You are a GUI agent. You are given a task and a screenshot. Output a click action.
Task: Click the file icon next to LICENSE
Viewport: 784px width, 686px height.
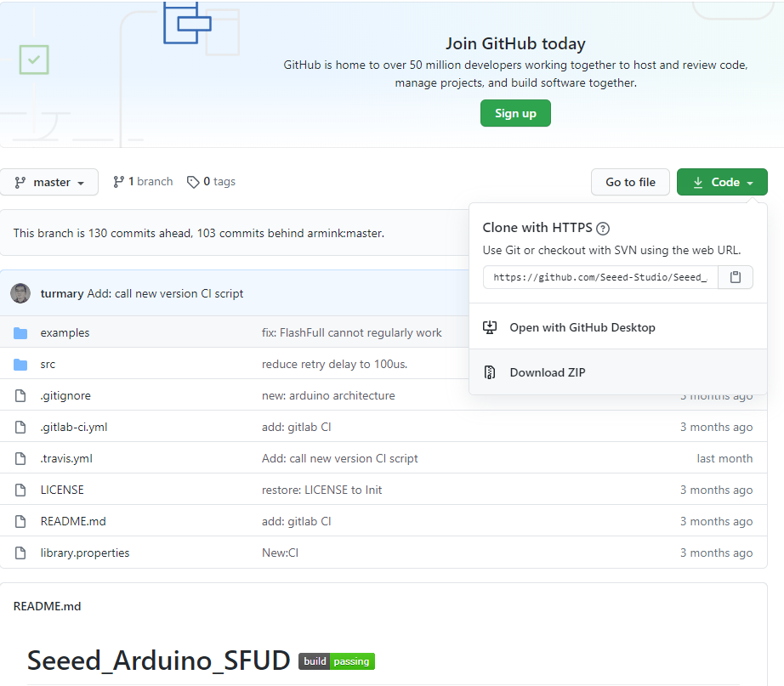click(x=20, y=490)
